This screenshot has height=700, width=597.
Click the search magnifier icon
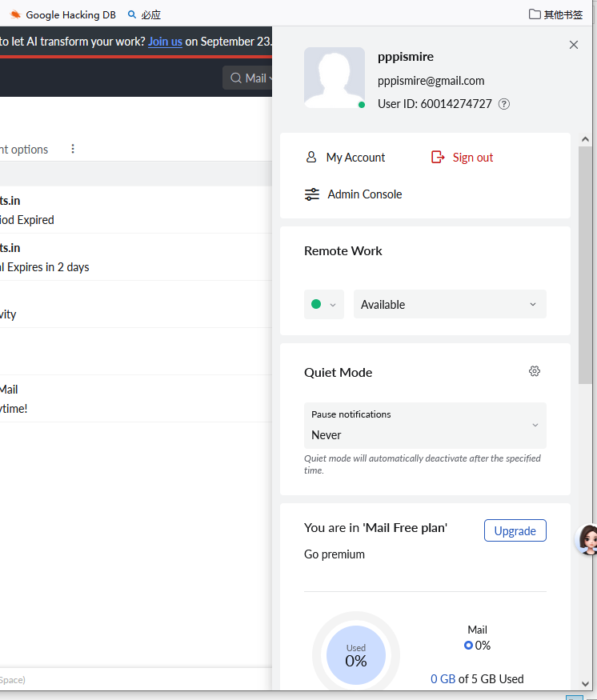[x=235, y=78]
